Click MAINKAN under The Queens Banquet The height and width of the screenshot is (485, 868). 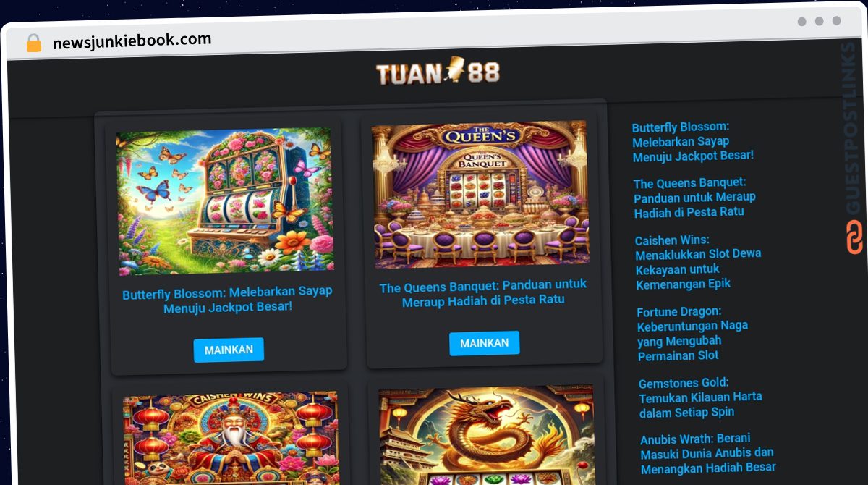[484, 343]
